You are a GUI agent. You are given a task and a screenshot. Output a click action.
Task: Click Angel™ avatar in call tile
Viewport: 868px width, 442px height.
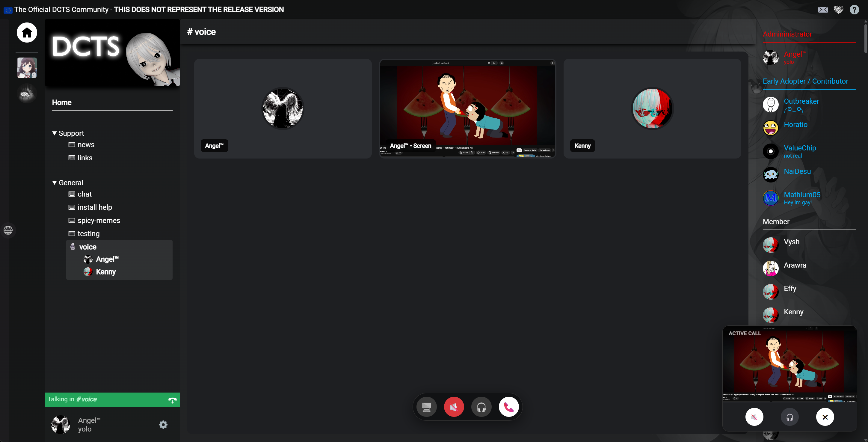(283, 108)
